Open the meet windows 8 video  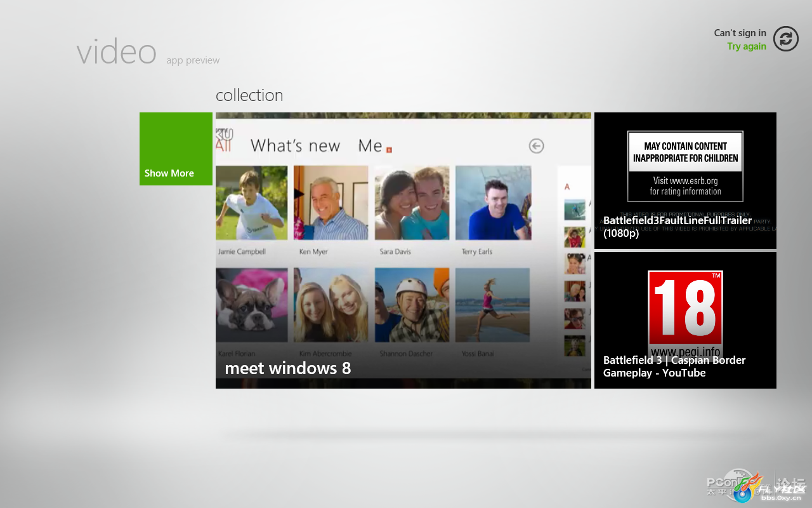click(x=403, y=250)
